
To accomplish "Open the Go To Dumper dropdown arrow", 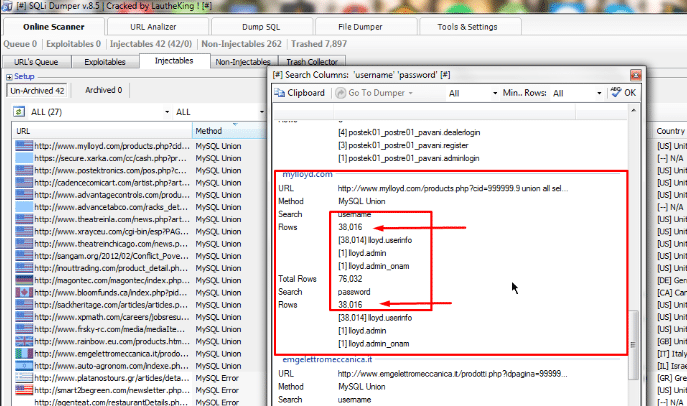I will coord(411,93).
